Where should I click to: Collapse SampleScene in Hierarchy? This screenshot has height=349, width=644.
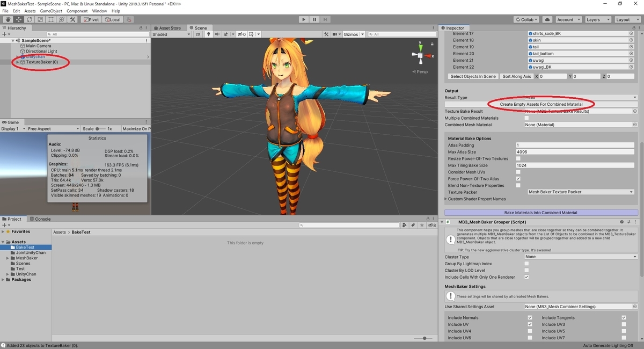coord(13,40)
